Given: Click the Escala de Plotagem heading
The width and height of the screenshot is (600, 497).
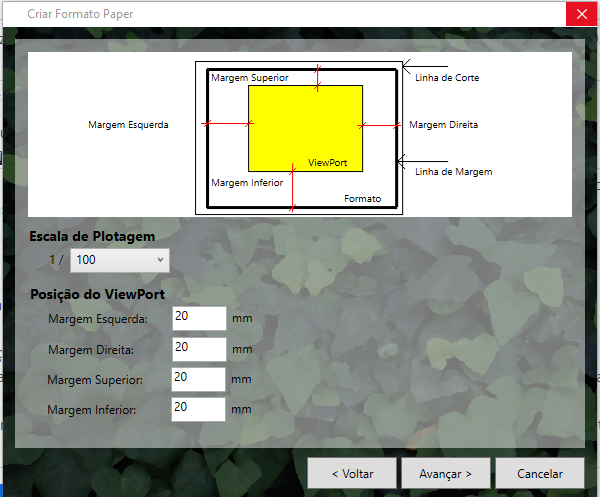Looking at the screenshot, I should 92,236.
